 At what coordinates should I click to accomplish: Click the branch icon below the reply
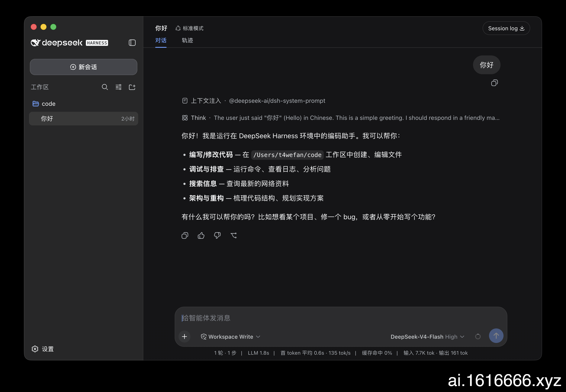234,235
